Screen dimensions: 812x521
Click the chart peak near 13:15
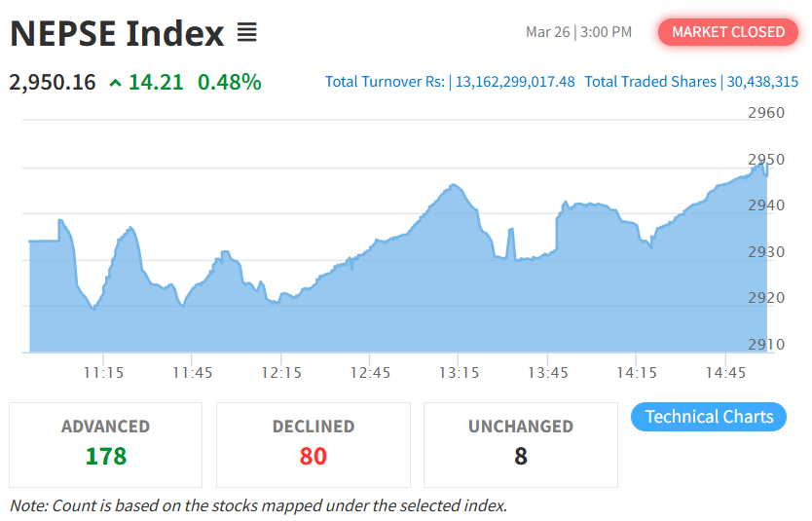pyautogui.click(x=453, y=185)
